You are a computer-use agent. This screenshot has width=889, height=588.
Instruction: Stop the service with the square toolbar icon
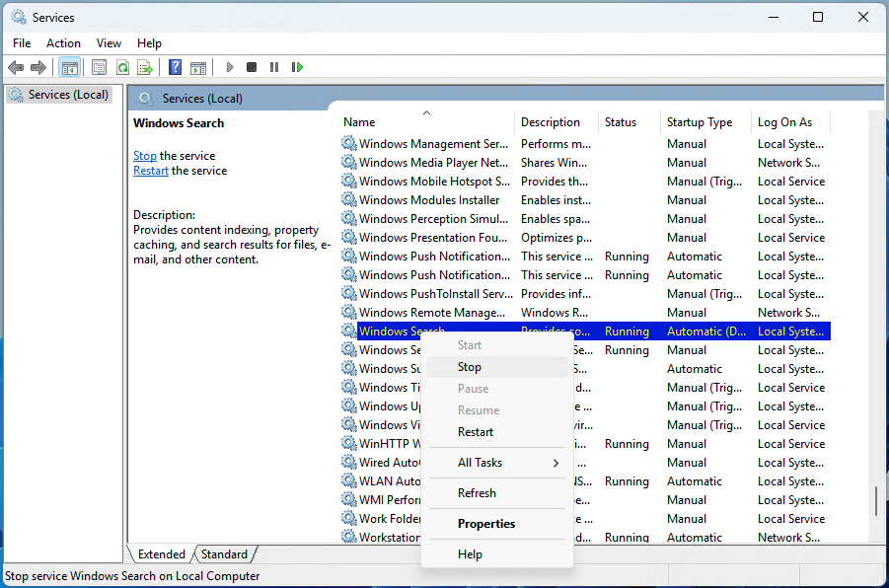tap(251, 66)
